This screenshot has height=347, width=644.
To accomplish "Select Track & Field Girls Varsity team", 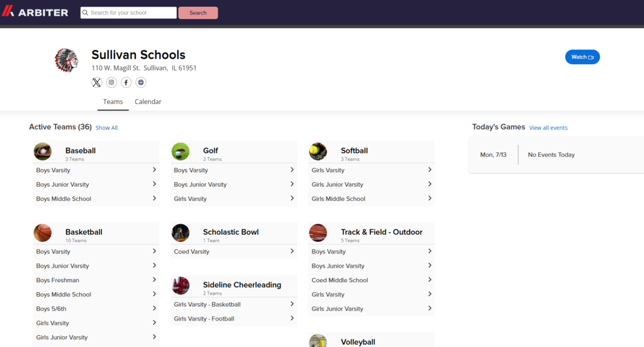I will tap(371, 294).
